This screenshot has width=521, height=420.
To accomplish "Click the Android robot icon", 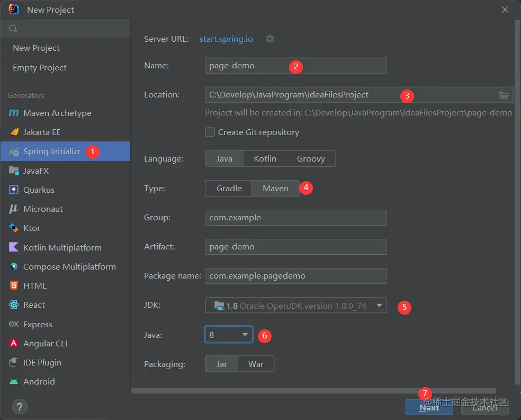I will (x=14, y=381).
